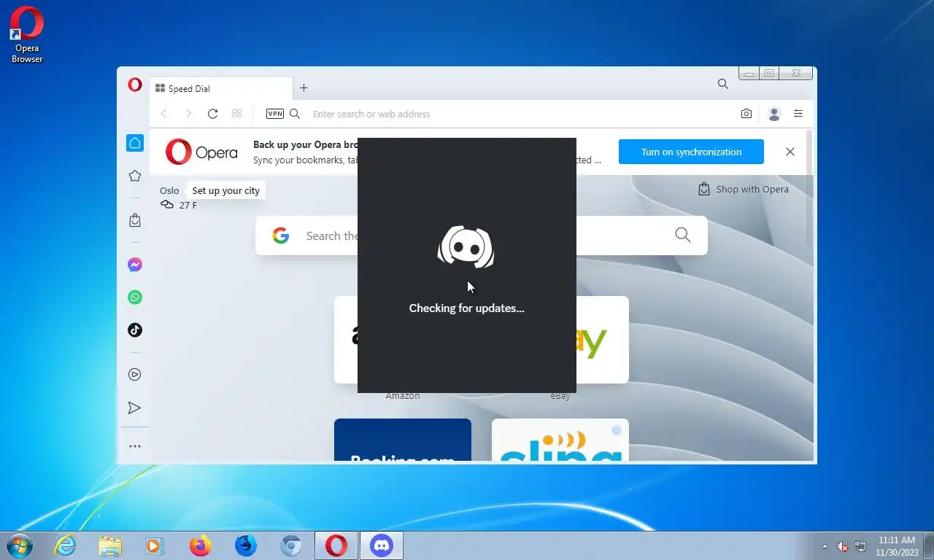Viewport: 934px width, 560px height.
Task: Open the profile account icon
Action: 774,114
